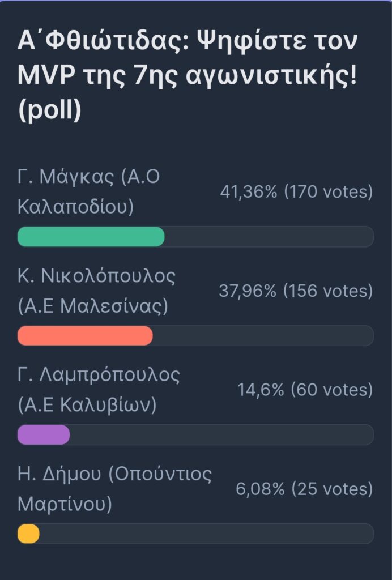Image resolution: width=392 pixels, height=580 pixels.
Task: Click the empty dark track of Δήμου bar
Action: pyautogui.click(x=206, y=534)
